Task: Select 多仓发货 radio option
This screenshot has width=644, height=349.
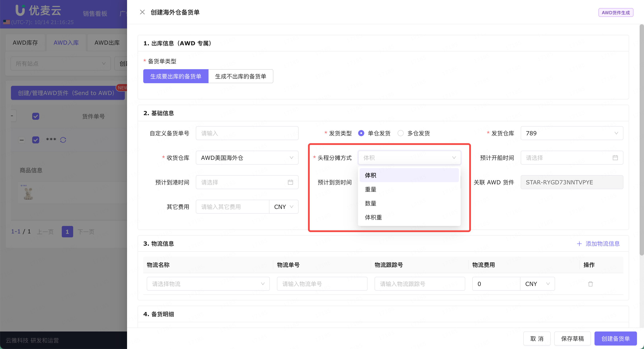Action: [x=400, y=133]
